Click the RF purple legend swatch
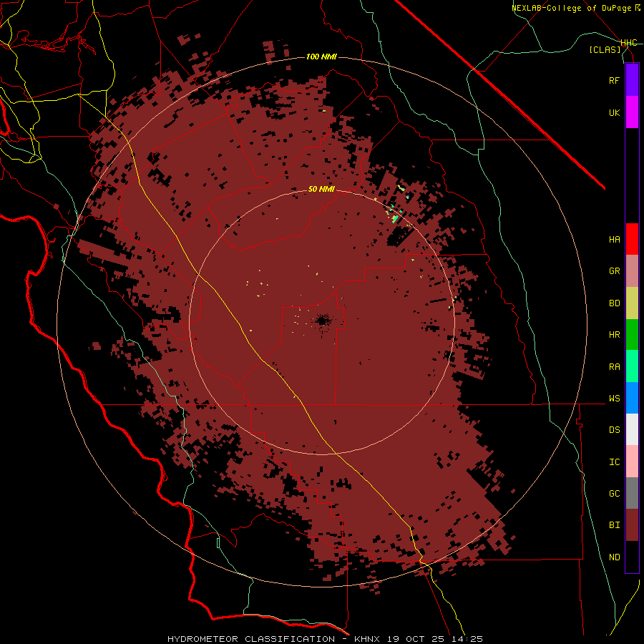The height and width of the screenshot is (644, 644). point(632,80)
